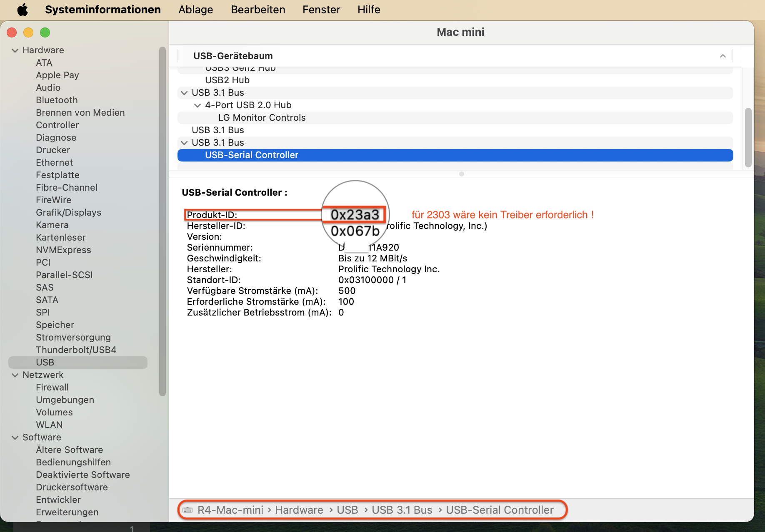Select Thunderbolt/USB4 in the sidebar
Viewport: 765px width, 532px height.
click(76, 350)
